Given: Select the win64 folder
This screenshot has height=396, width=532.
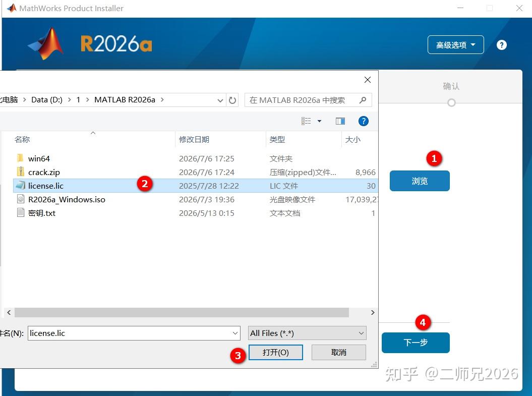Looking at the screenshot, I should [x=39, y=158].
